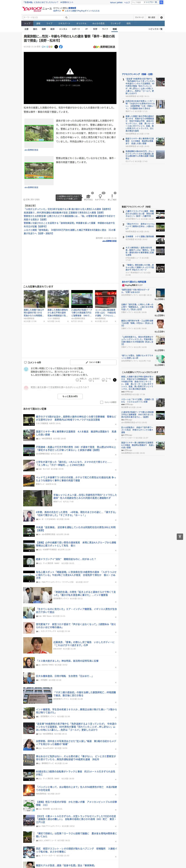Open 21歳女性が粘着テープ recommended video thumbnail

coord(82,299)
